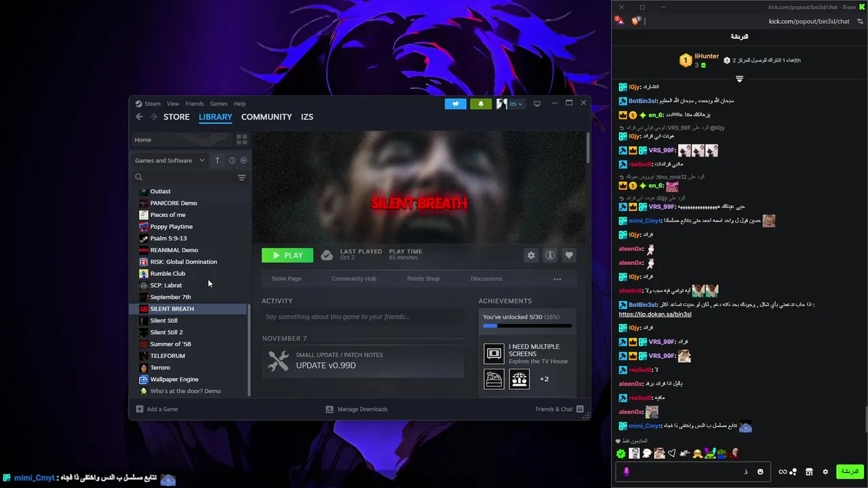868x488 pixels.
Task: Expand more links ellipsis menu
Action: click(x=557, y=279)
